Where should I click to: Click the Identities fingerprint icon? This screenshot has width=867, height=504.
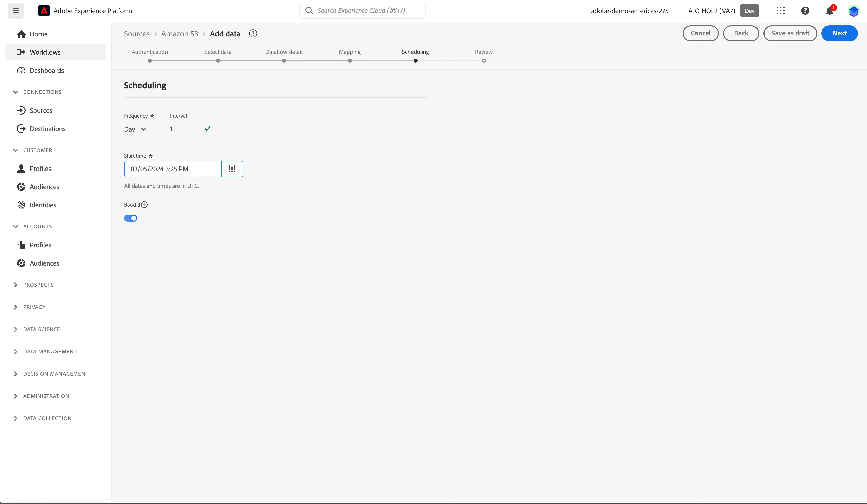tap(21, 205)
